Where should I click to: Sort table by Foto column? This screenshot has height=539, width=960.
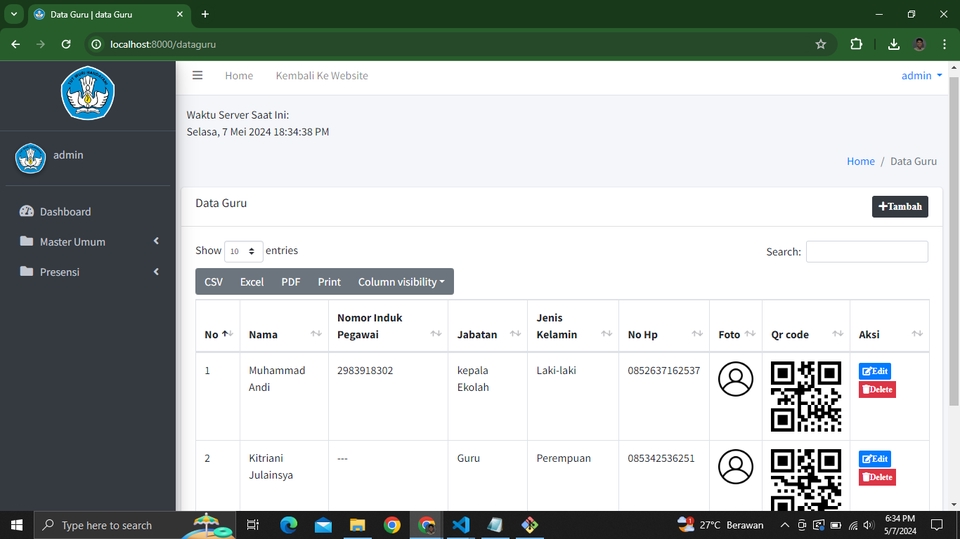click(736, 326)
